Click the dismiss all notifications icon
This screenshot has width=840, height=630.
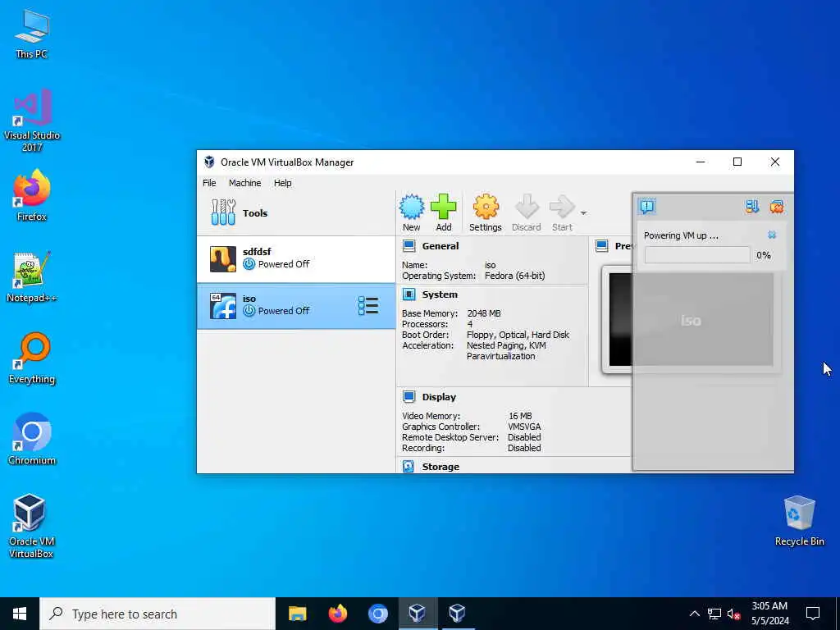pyautogui.click(x=777, y=206)
